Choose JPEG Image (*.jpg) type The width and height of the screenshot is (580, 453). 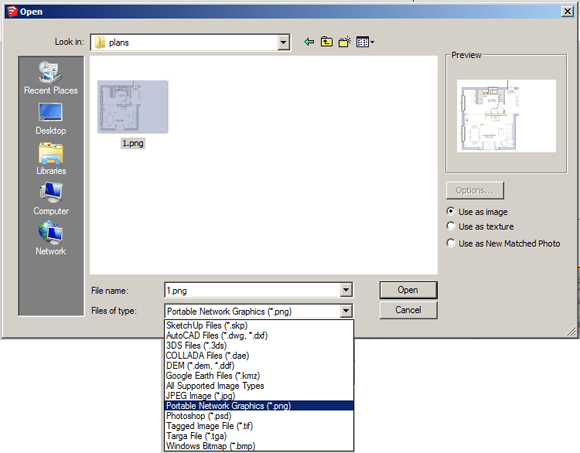259,396
